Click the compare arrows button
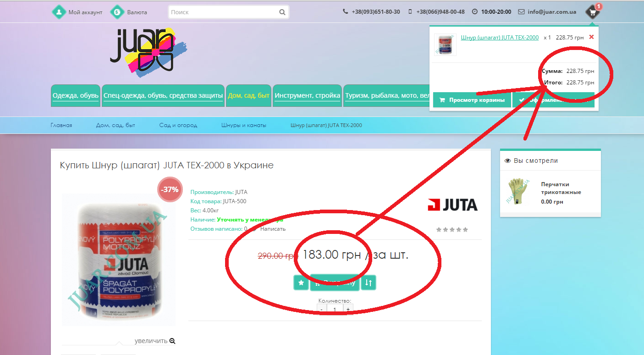Image resolution: width=644 pixels, height=355 pixels. (x=369, y=283)
